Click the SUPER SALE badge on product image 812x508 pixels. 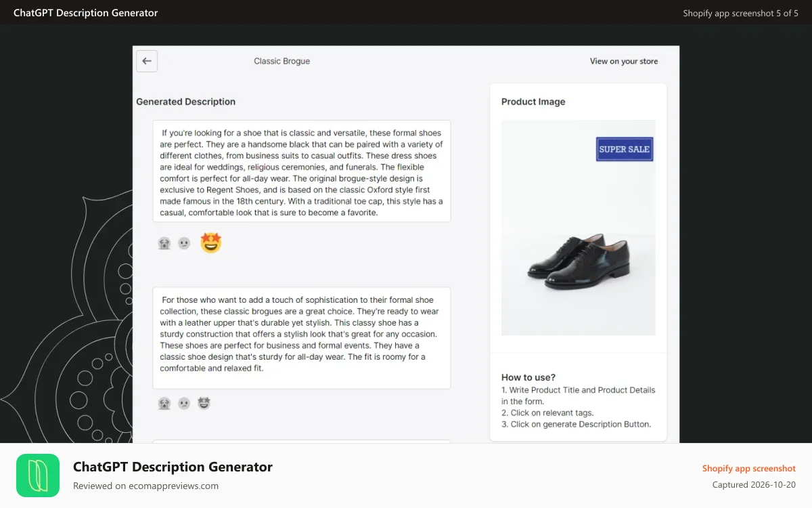coord(625,149)
